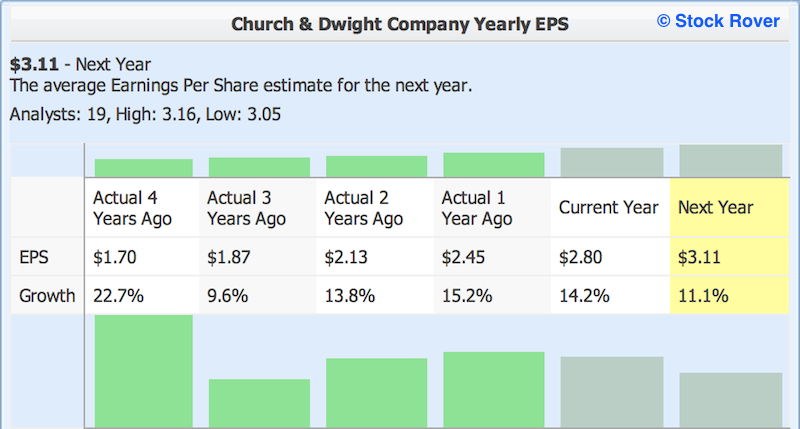Viewport: 800px width, 429px height.
Task: Click the tall green 22.7% growth bar
Action: pos(143,371)
